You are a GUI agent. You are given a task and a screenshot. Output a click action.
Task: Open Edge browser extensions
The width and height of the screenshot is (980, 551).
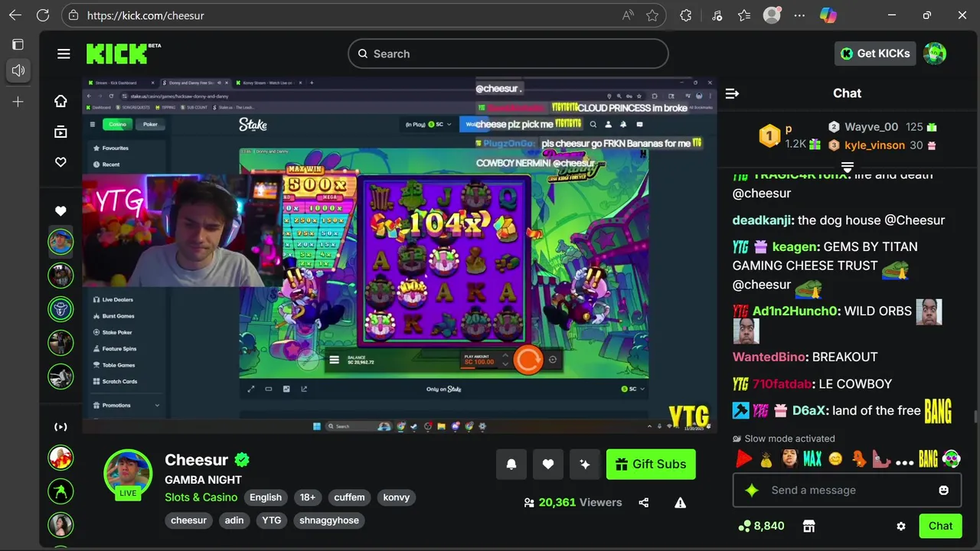685,15
